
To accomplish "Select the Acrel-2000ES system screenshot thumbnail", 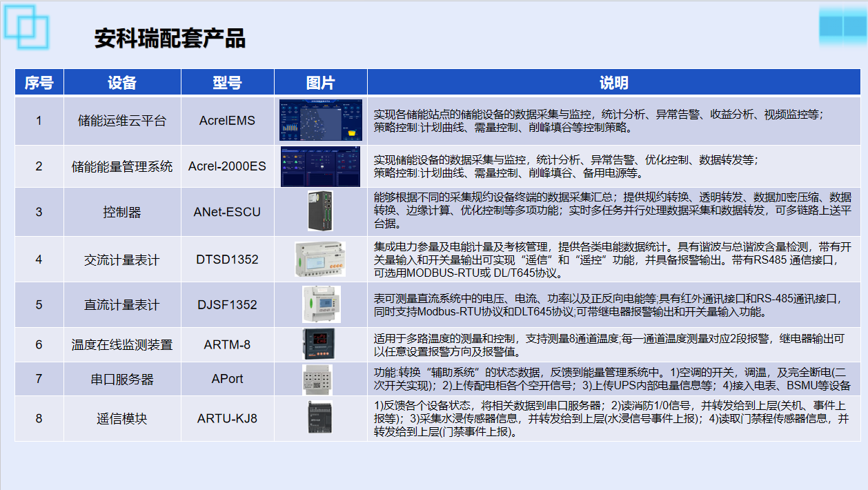I will point(320,166).
